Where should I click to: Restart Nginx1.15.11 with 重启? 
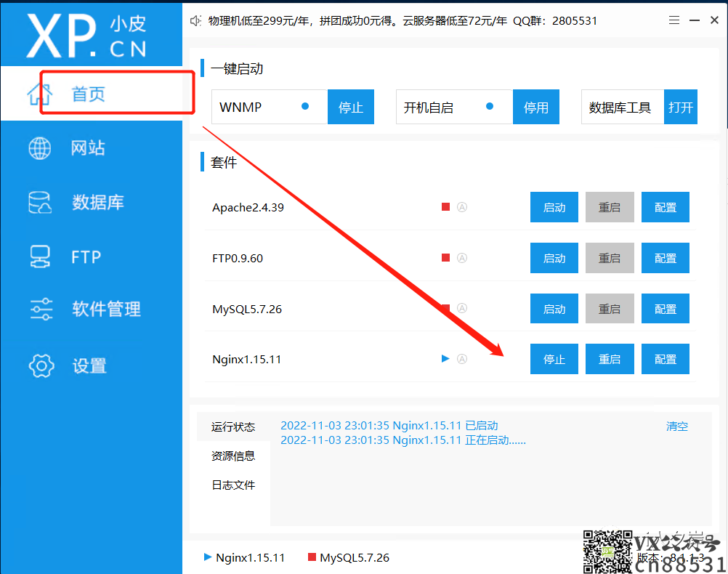coord(610,359)
